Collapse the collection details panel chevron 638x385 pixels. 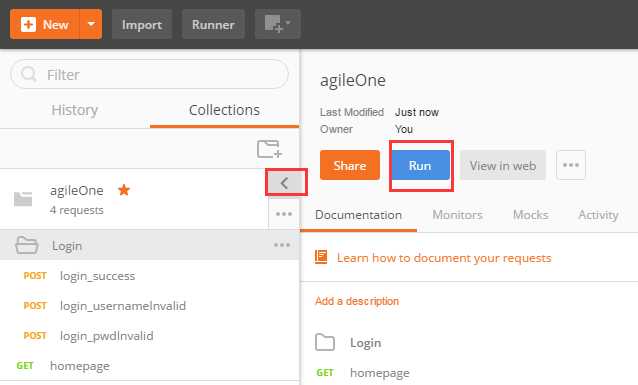[x=284, y=183]
